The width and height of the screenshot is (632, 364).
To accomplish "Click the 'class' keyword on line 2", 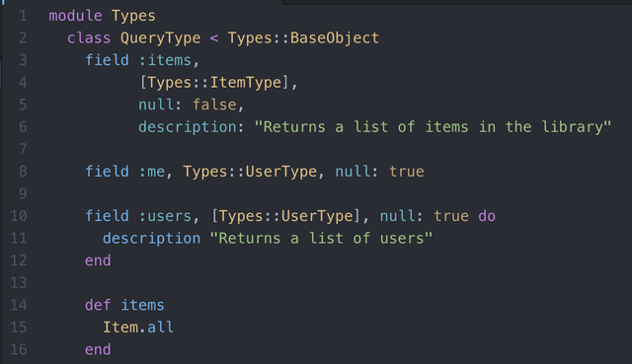I will [x=89, y=37].
